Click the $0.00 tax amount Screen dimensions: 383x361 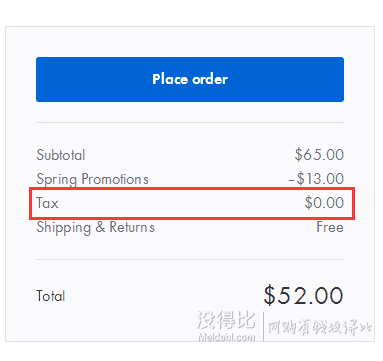(324, 203)
